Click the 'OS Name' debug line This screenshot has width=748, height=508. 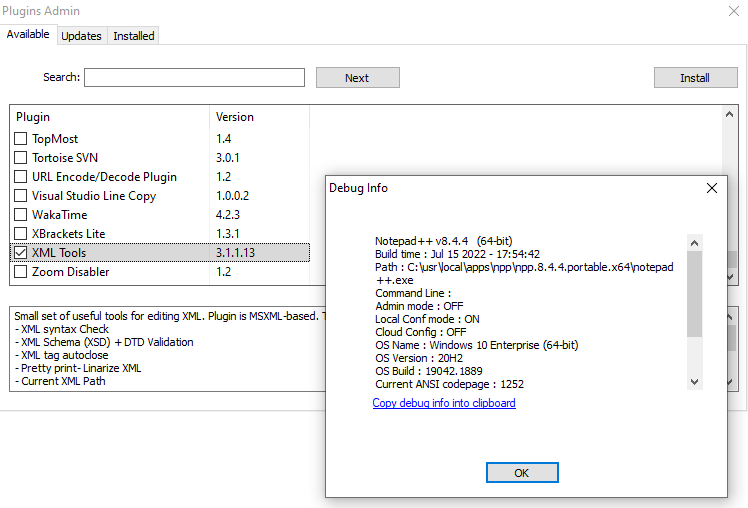pyautogui.click(x=477, y=345)
